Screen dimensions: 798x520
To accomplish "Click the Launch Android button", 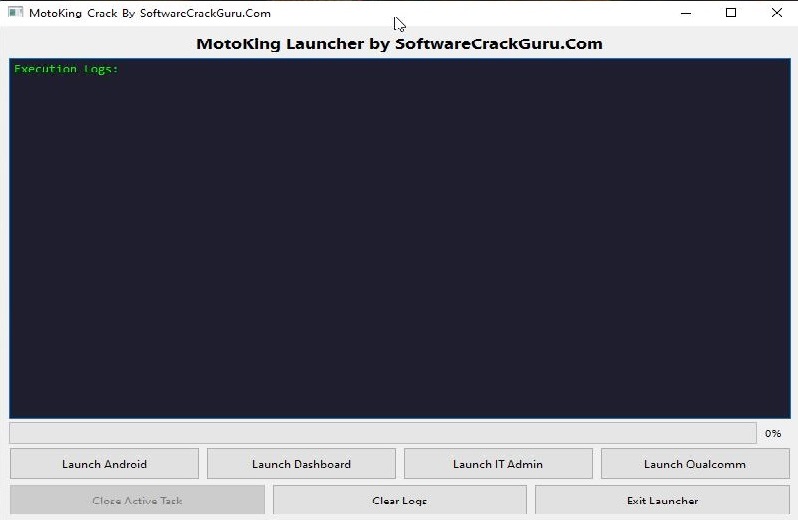I will (x=104, y=464).
